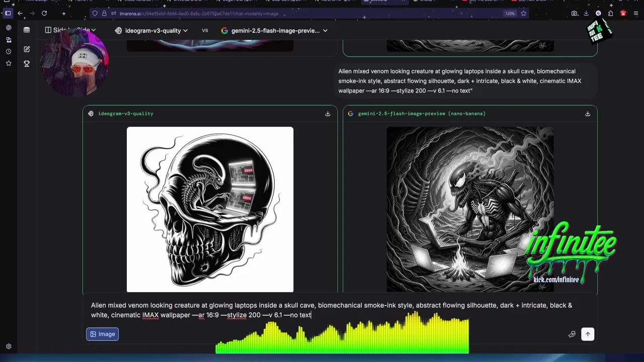Viewport: 644px width, 362px height.
Task: Click the 'gemini-2.5-flash-image-preview (nano-banana)' card label
Action: pos(422,114)
